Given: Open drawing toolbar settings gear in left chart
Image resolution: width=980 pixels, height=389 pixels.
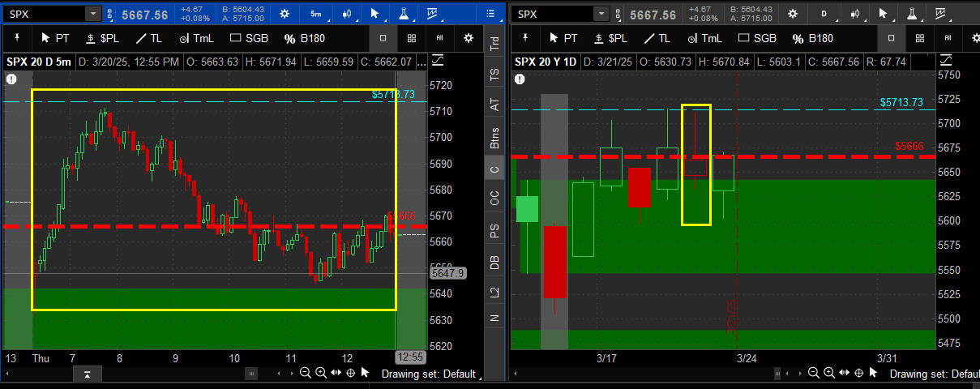Looking at the screenshot, I should 469,38.
